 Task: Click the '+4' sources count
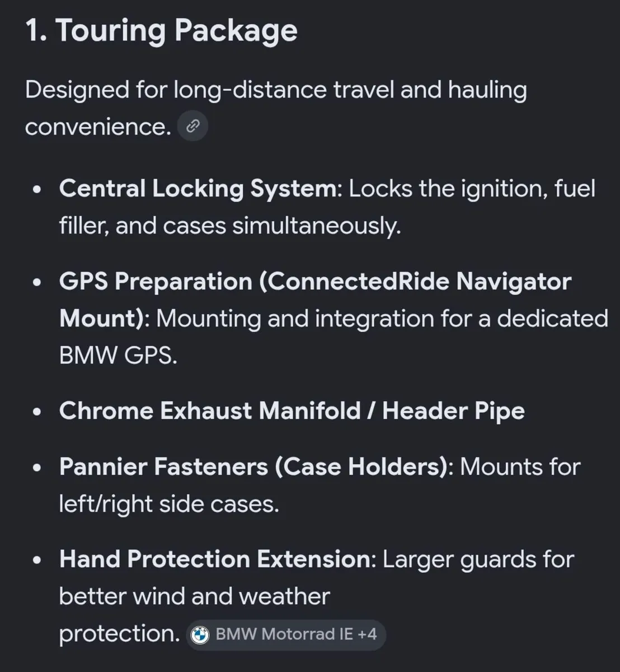tap(367, 634)
